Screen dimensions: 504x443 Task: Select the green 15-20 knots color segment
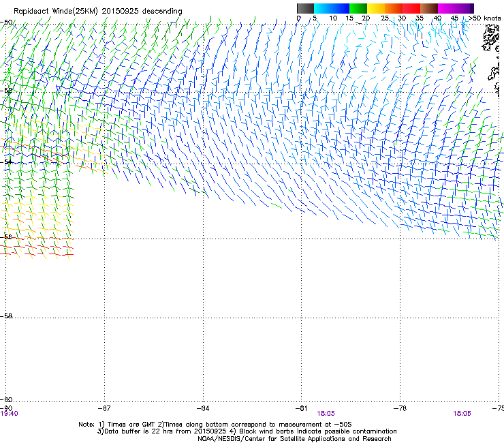pyautogui.click(x=358, y=8)
